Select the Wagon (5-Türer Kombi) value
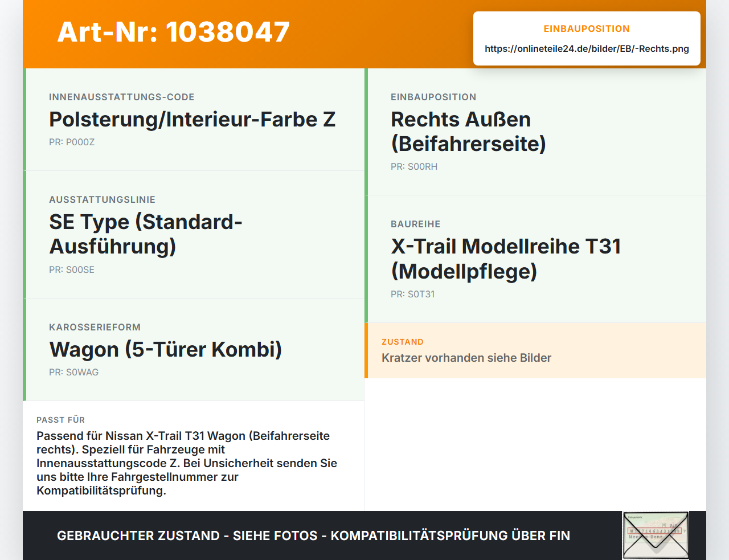729x560 pixels. click(x=166, y=349)
